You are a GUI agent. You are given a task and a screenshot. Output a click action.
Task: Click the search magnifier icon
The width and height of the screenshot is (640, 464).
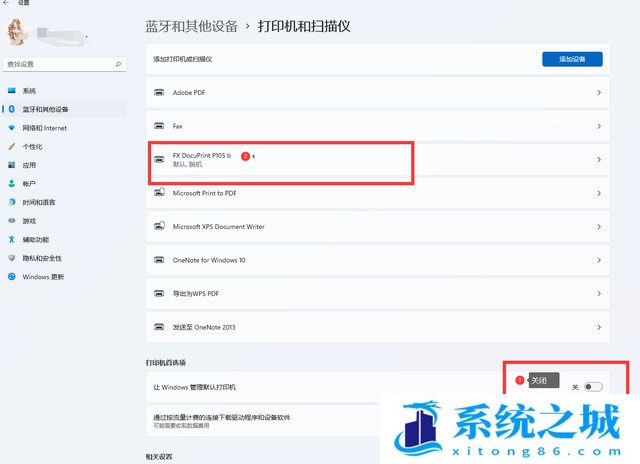(118, 64)
